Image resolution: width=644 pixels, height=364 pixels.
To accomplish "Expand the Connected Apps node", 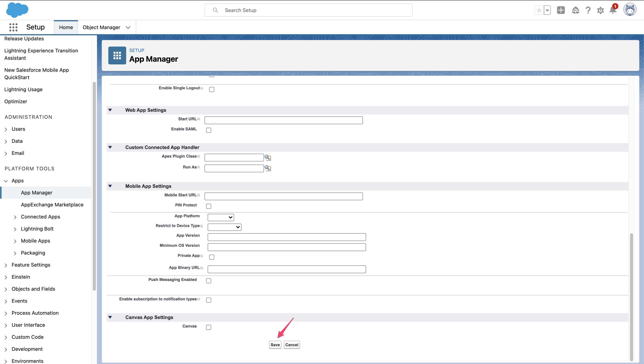I will tap(15, 217).
